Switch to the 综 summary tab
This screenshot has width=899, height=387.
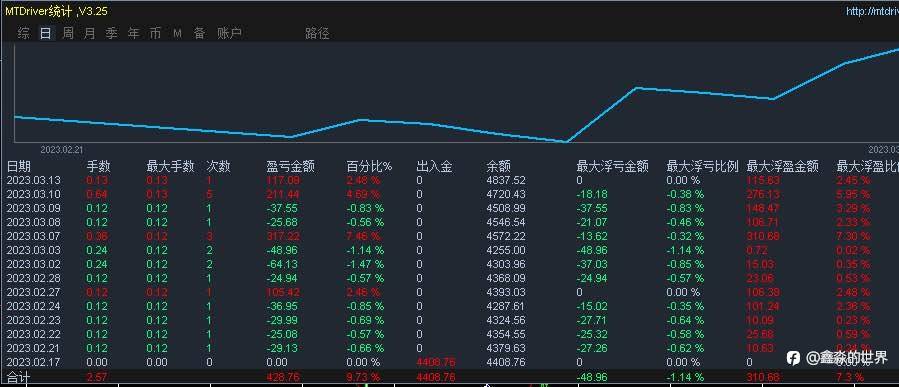pyautogui.click(x=24, y=33)
